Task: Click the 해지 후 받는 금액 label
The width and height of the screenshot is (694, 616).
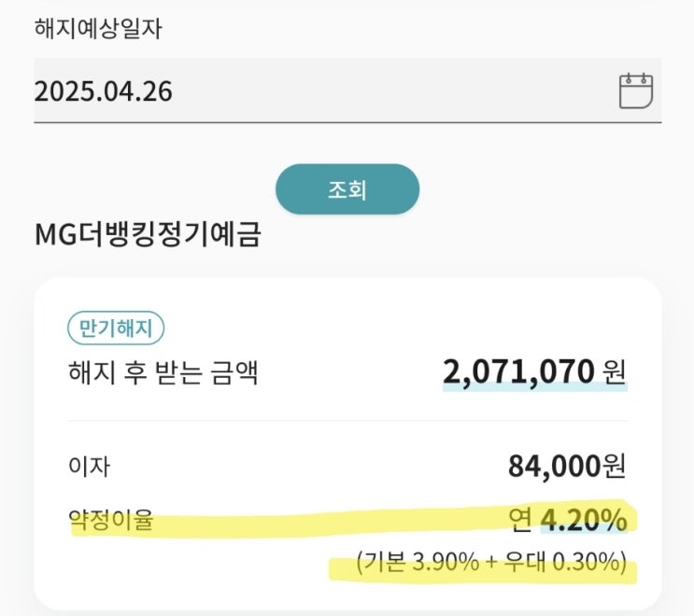Action: 163,373
